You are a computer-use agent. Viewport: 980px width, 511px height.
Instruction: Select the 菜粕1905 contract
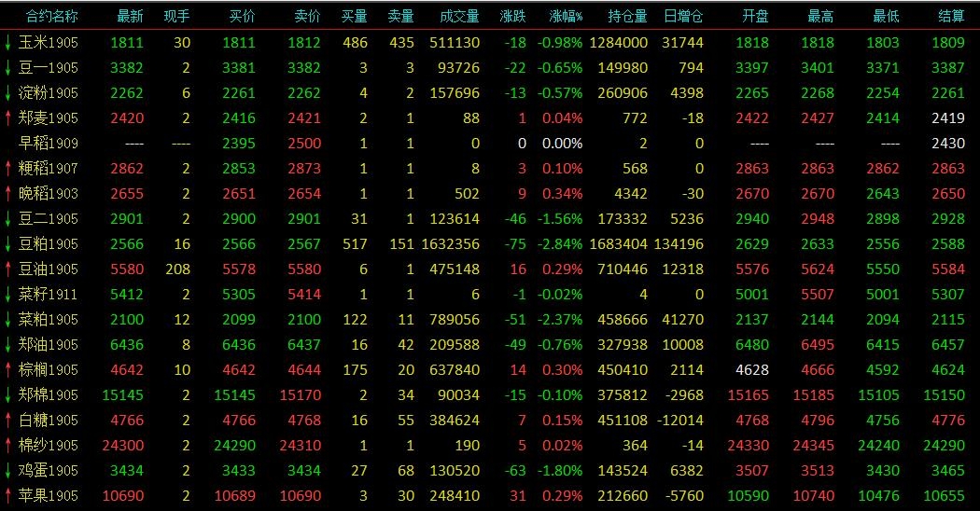click(49, 319)
